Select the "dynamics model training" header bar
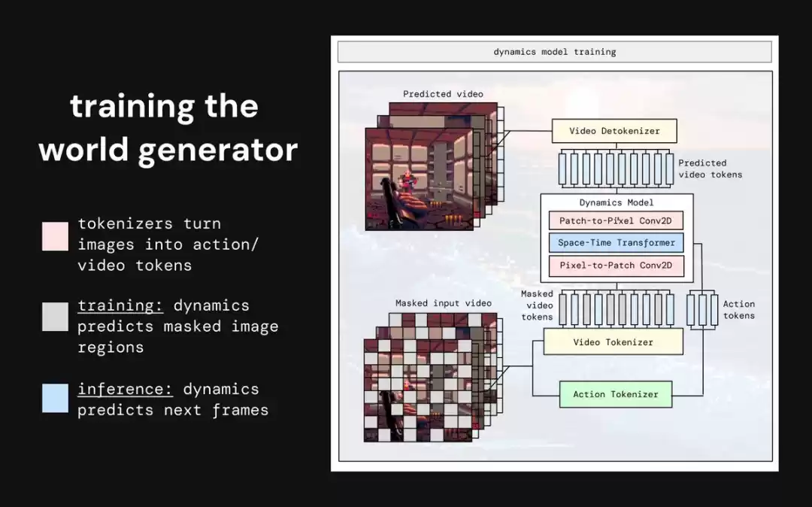 coord(554,52)
